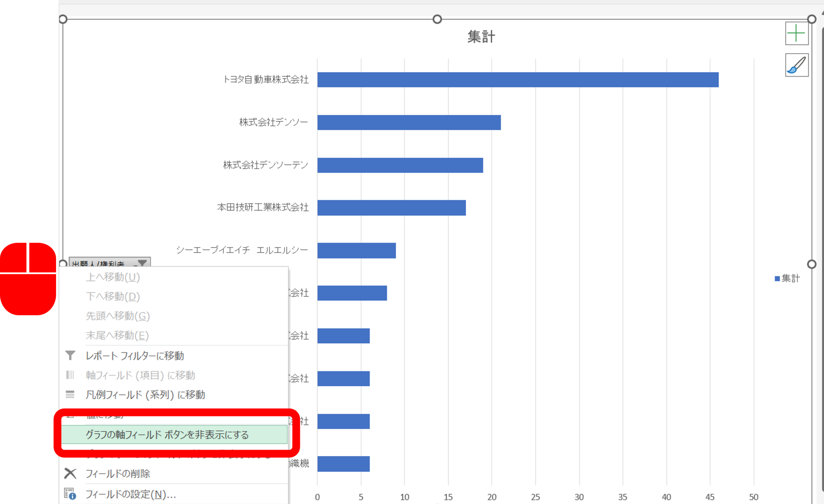Click the トヨタ自動車株式会社 bar
Screen dimensions: 824x504
[x=518, y=79]
